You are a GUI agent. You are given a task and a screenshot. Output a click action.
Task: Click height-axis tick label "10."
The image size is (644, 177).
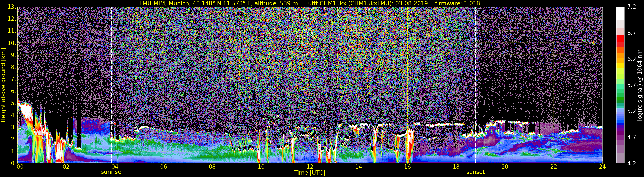[x=12, y=43]
